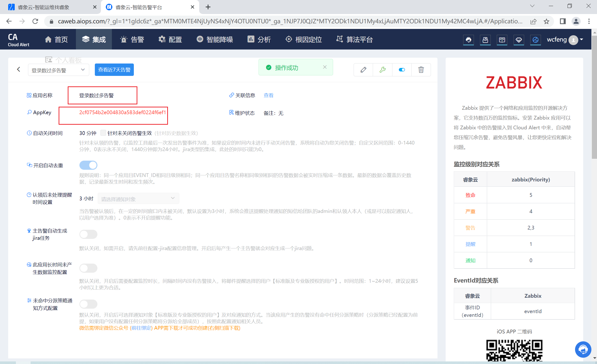The width and height of the screenshot is (597, 364).
Task: Open the floating chat support bubble
Action: pos(583,349)
